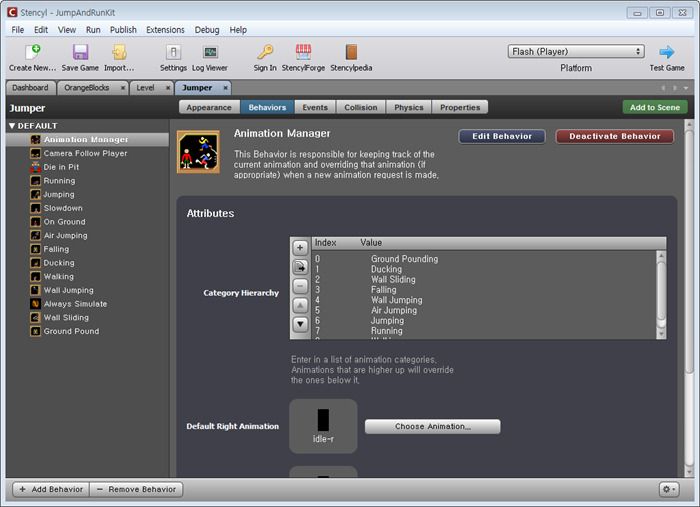
Task: Select Animation Manager in behavior list
Action: (88, 139)
